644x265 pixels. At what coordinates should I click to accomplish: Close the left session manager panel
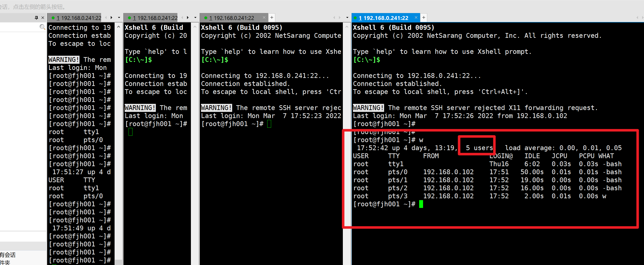(43, 18)
